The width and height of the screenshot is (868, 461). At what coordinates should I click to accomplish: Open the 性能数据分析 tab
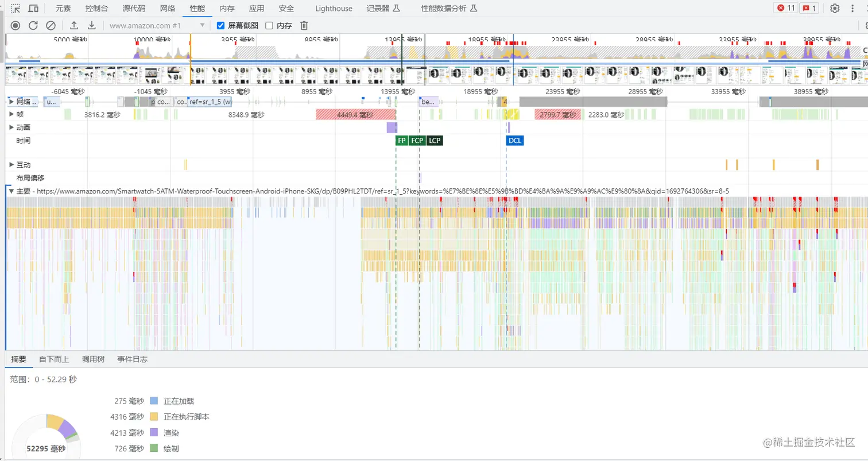tap(449, 9)
